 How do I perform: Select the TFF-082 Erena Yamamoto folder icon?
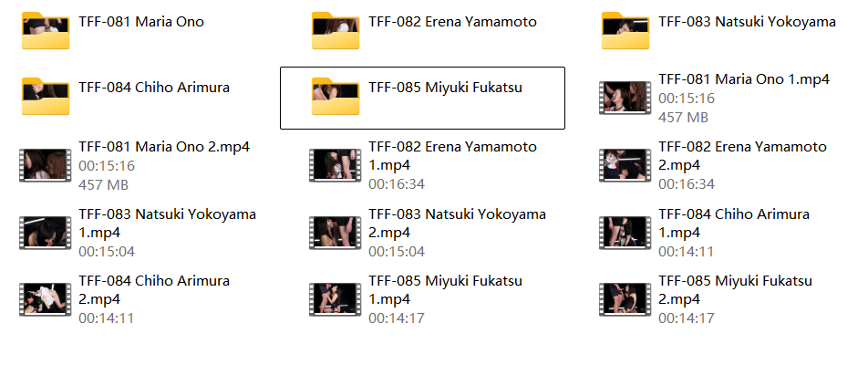coord(336,30)
